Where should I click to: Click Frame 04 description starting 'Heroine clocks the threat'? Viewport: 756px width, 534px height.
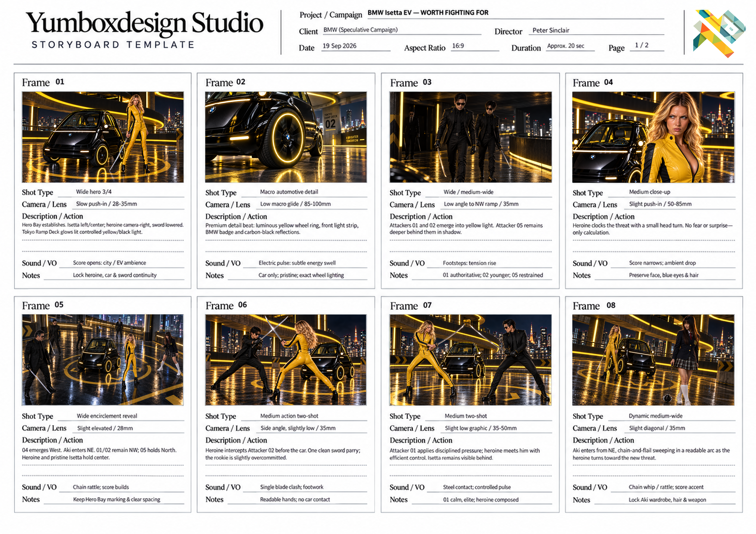(x=653, y=229)
